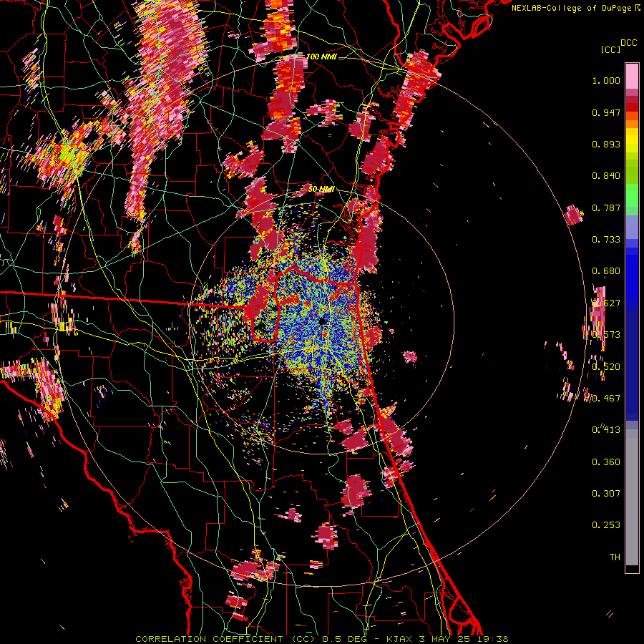This screenshot has width=644, height=644.
Task: Click the 100 NMI range ring label
Action: [x=321, y=57]
